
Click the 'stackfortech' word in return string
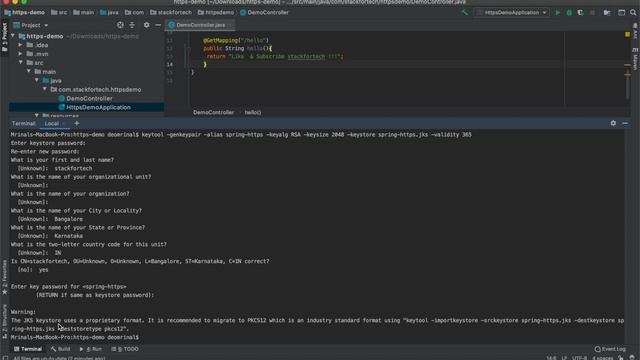pos(306,56)
